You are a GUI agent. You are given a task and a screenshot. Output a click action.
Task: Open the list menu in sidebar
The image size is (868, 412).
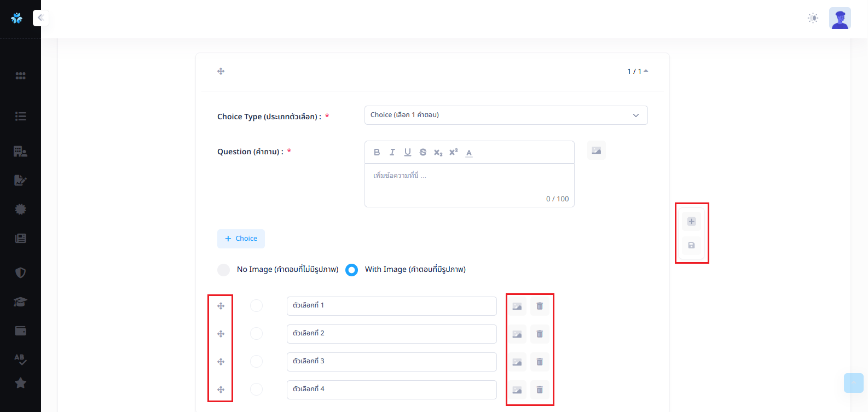[20, 116]
